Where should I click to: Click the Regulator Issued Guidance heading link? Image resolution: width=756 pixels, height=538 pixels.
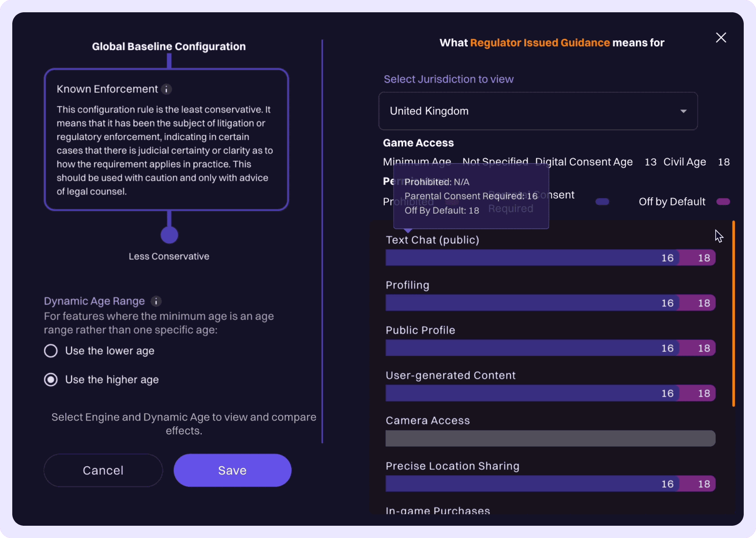(540, 43)
